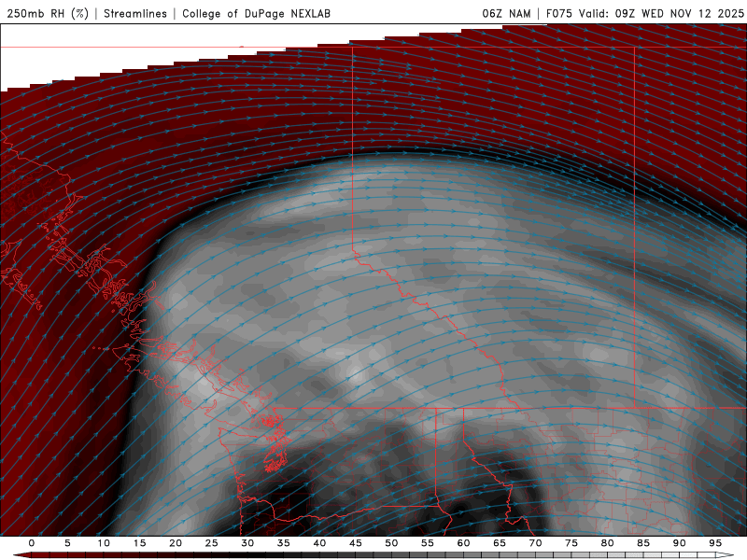
Task: Click the '06Z NAM' model run label
Action: (x=506, y=14)
